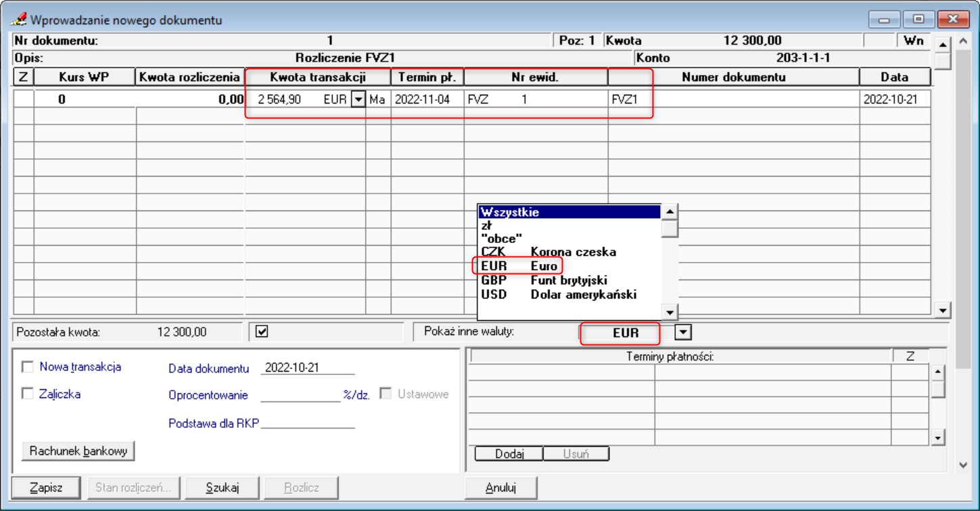Click currency list scroll up arrow
This screenshot has height=511, width=980.
[670, 213]
